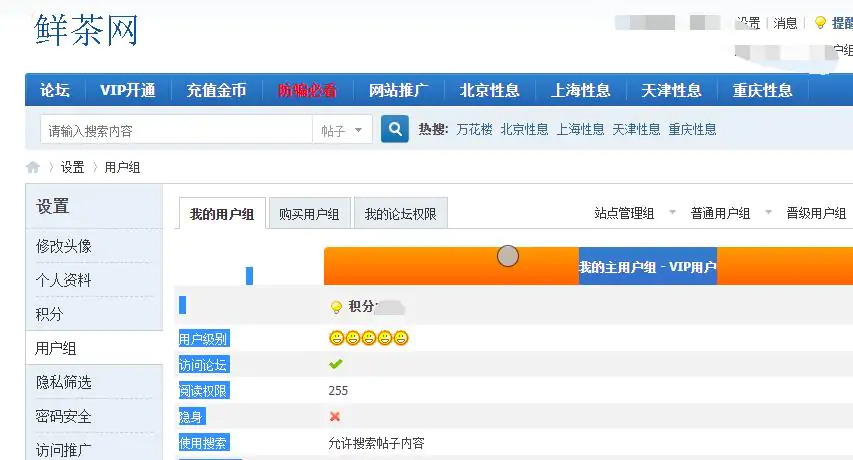Switch to the 我的用户组 tab
Image resolution: width=853 pixels, height=460 pixels.
[x=222, y=214]
